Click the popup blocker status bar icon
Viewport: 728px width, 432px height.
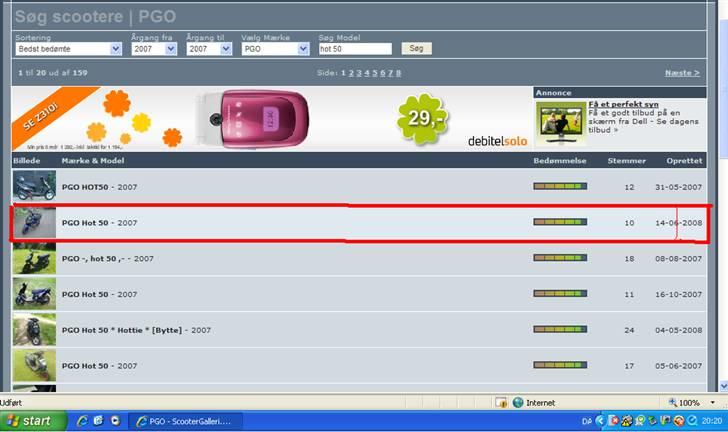[501, 403]
